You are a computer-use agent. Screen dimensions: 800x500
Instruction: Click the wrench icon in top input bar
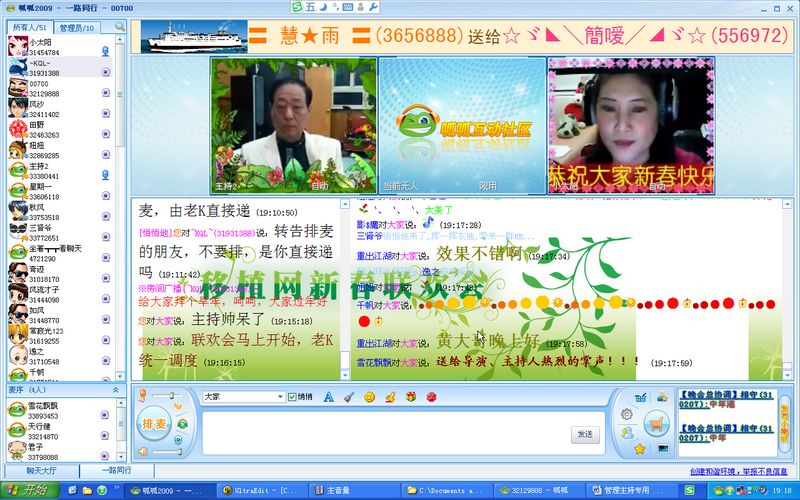click(x=373, y=7)
